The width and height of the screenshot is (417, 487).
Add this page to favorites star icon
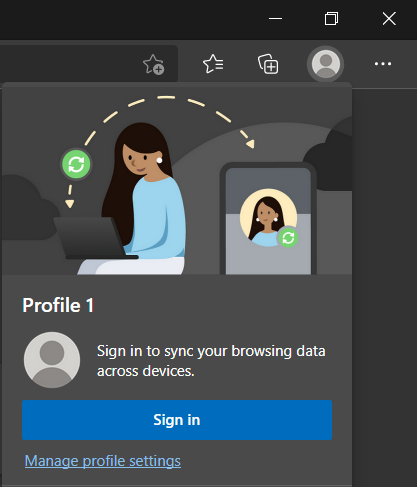153,64
